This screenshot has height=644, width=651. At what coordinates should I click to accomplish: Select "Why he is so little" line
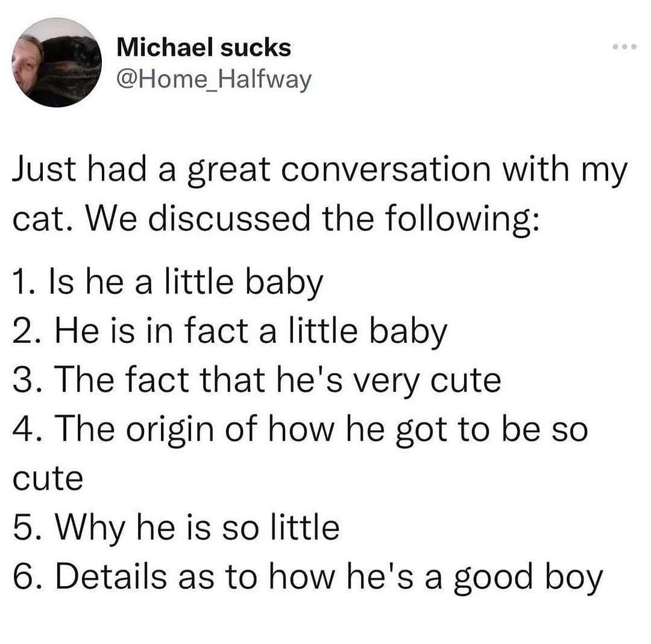pos(177,527)
